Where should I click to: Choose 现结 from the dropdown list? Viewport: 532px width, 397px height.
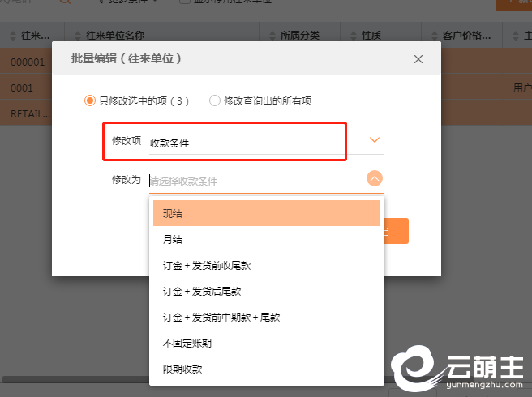[x=266, y=213]
